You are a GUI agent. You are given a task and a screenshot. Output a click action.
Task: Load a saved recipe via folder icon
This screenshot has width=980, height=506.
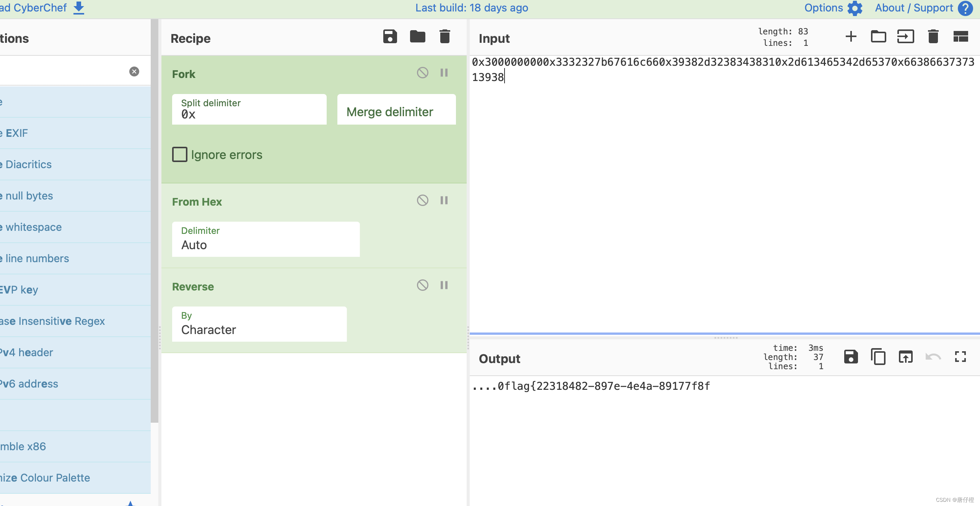coord(417,37)
